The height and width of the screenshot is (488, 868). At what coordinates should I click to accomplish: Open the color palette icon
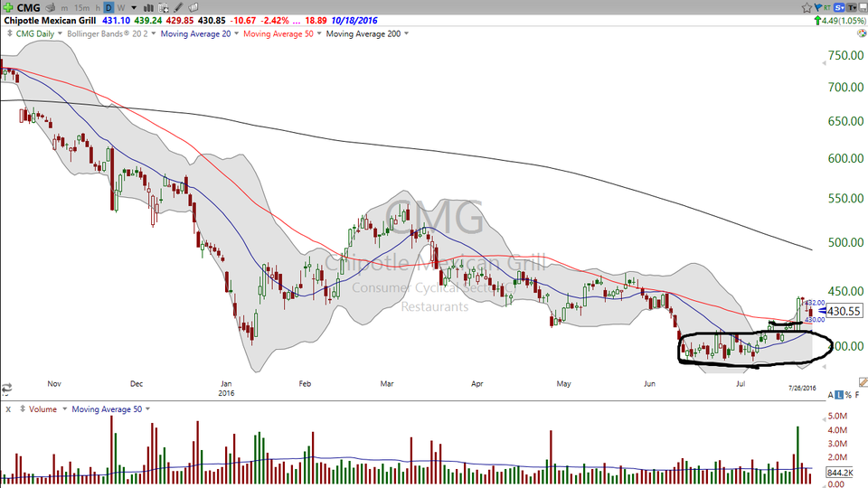(862, 33)
